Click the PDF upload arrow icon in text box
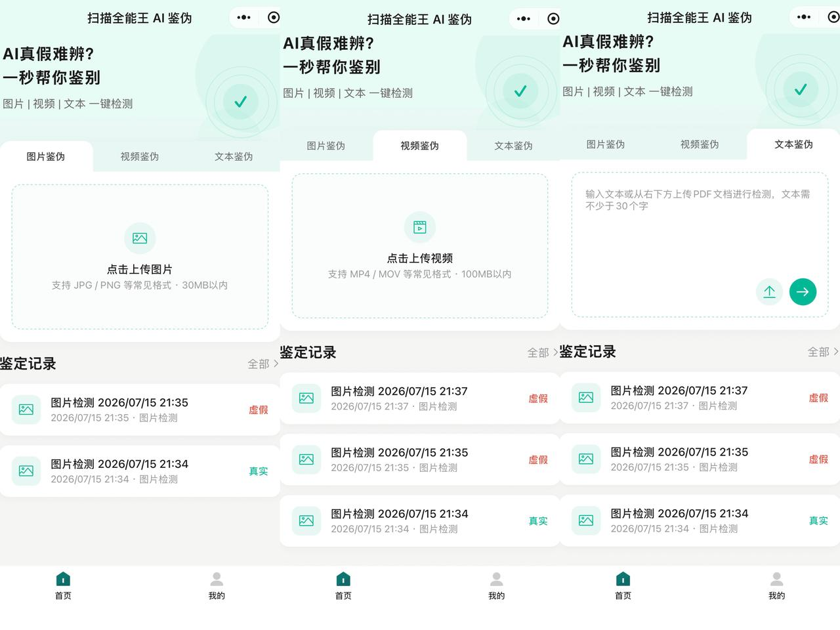 769,292
